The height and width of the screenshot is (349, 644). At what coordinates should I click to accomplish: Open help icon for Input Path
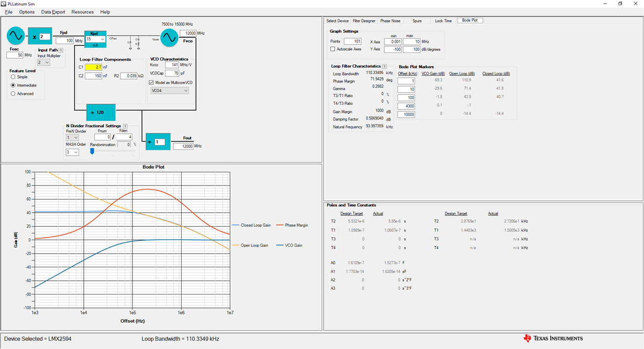60,50
